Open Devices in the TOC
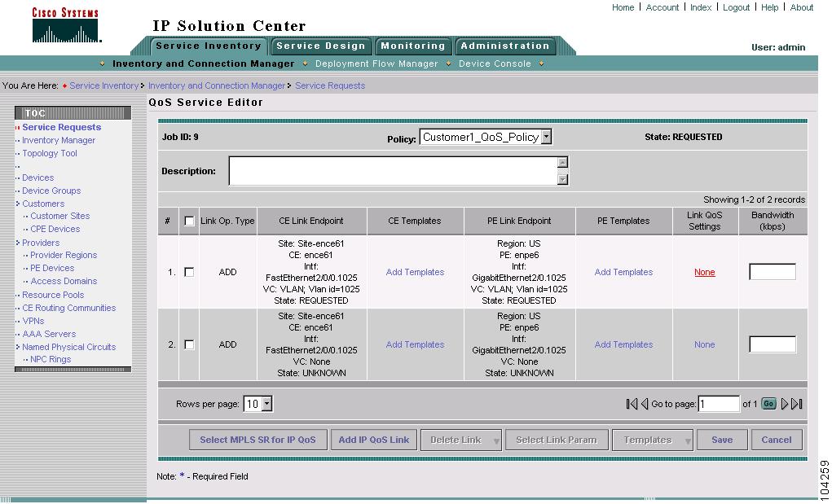This screenshot has width=832, height=504. pyautogui.click(x=37, y=177)
